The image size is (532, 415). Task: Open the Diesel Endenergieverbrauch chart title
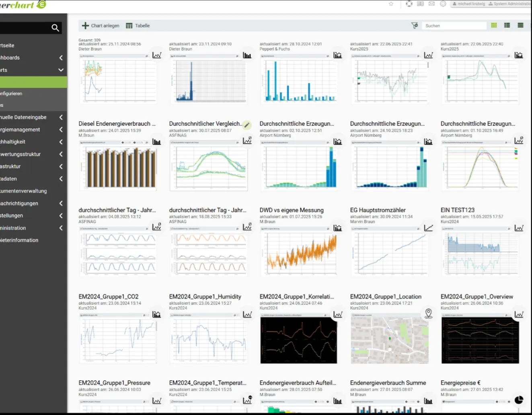click(117, 124)
